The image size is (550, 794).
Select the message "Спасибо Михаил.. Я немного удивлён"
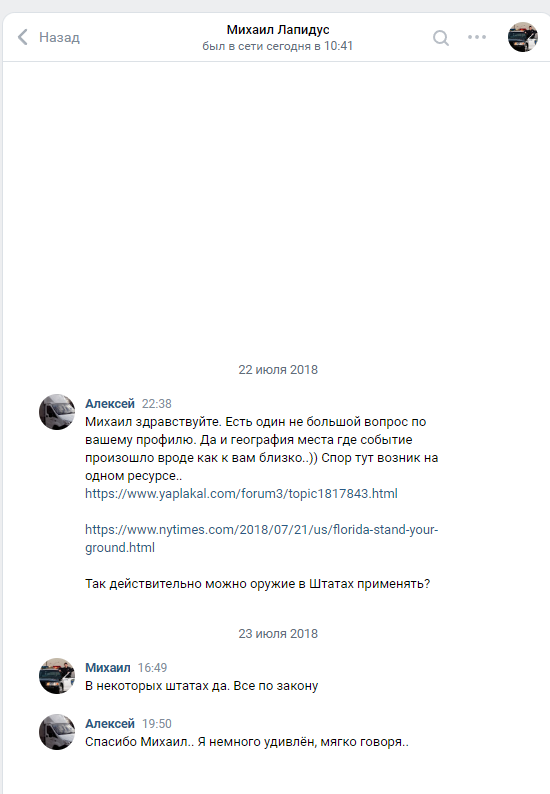point(247,742)
